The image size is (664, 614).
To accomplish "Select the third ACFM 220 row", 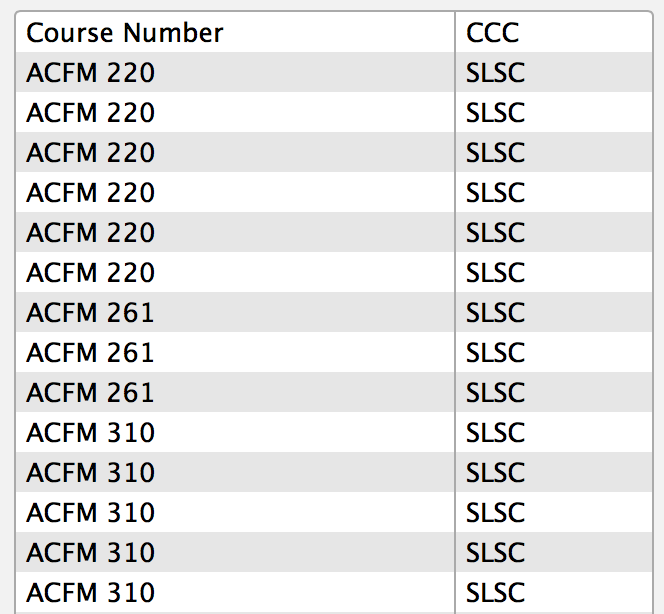I will (334, 152).
